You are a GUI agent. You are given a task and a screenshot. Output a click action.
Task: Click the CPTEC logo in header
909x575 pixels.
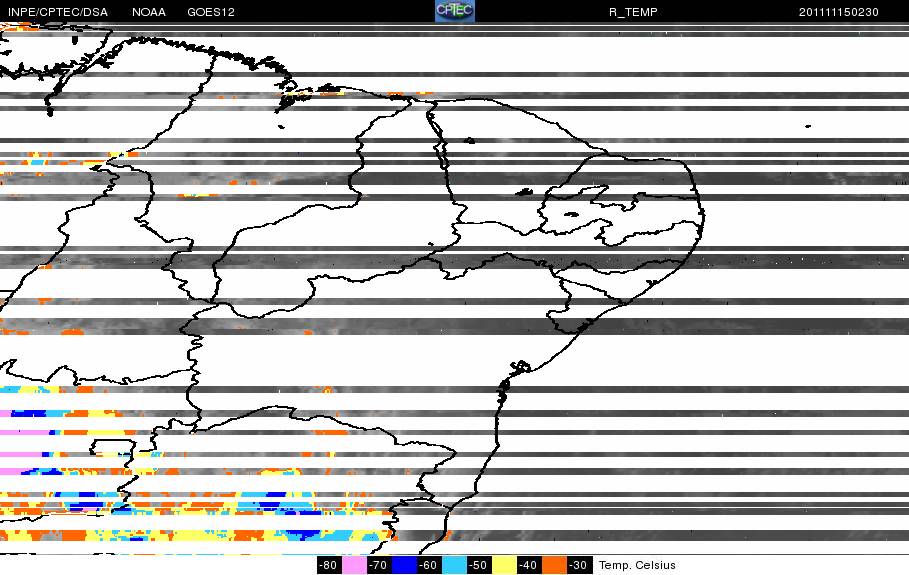click(x=454, y=11)
